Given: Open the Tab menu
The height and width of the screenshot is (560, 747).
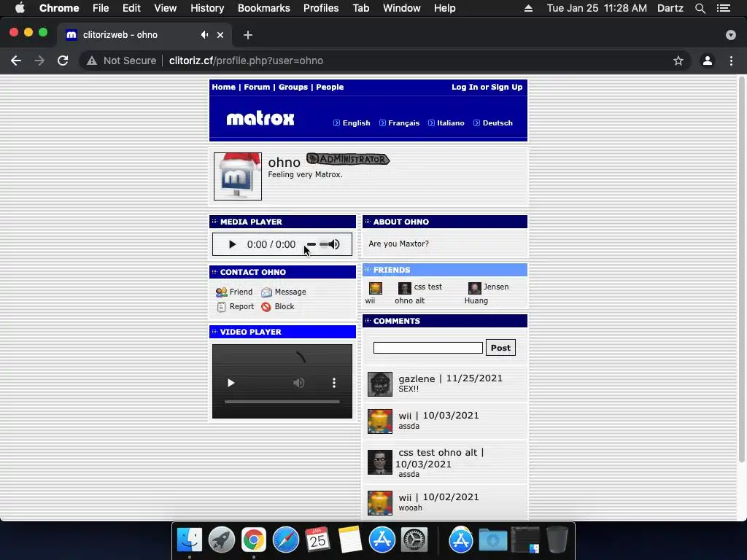Looking at the screenshot, I should click(x=360, y=8).
